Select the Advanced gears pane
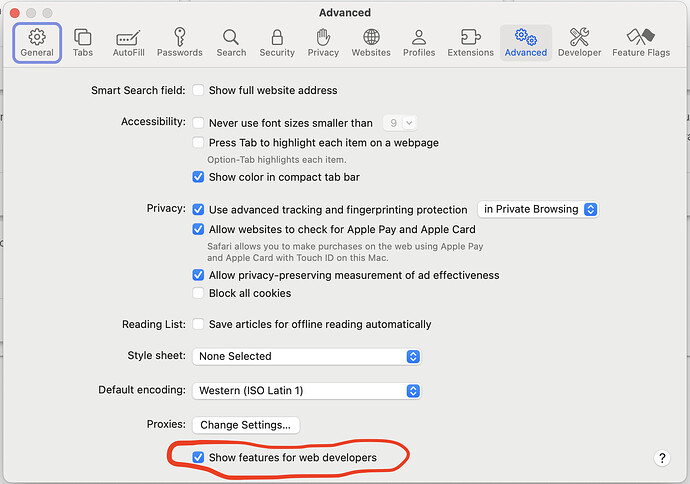Viewport: 690px width, 484px height. (x=526, y=43)
